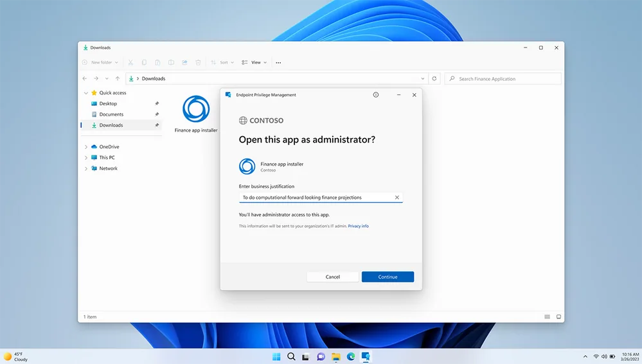
Task: Expand the OneDrive tree node chevron
Action: click(x=86, y=147)
